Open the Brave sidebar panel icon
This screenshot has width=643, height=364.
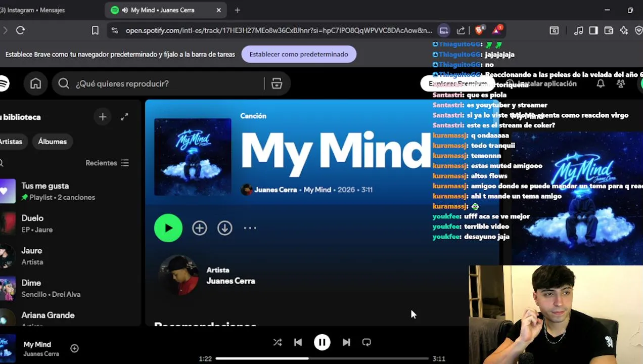pos(593,30)
